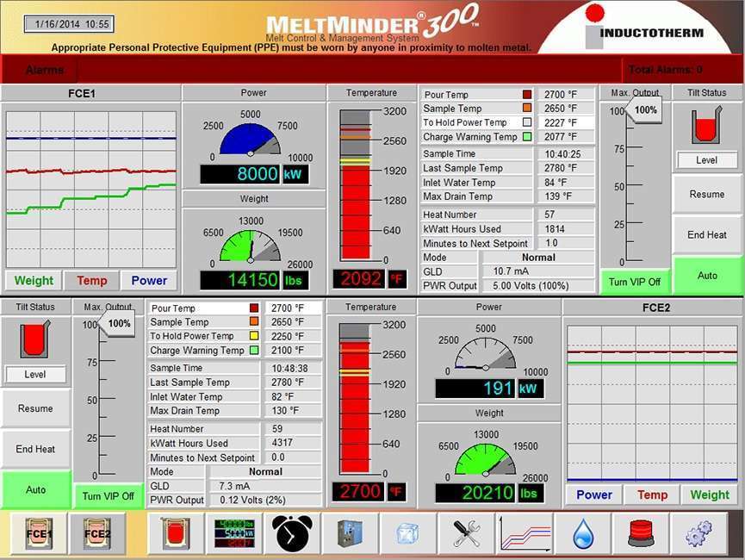Click the FCE1 °F temperature unit indicator

click(x=395, y=279)
